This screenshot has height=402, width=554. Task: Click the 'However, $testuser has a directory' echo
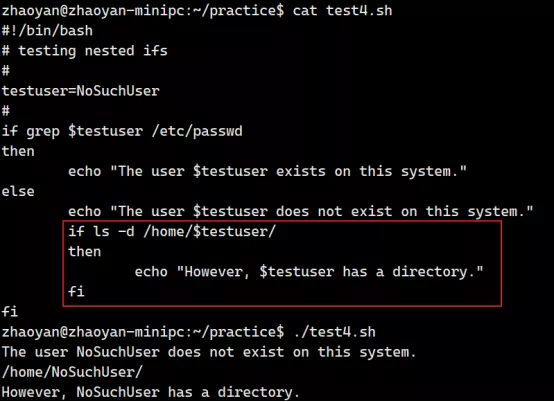click(309, 272)
